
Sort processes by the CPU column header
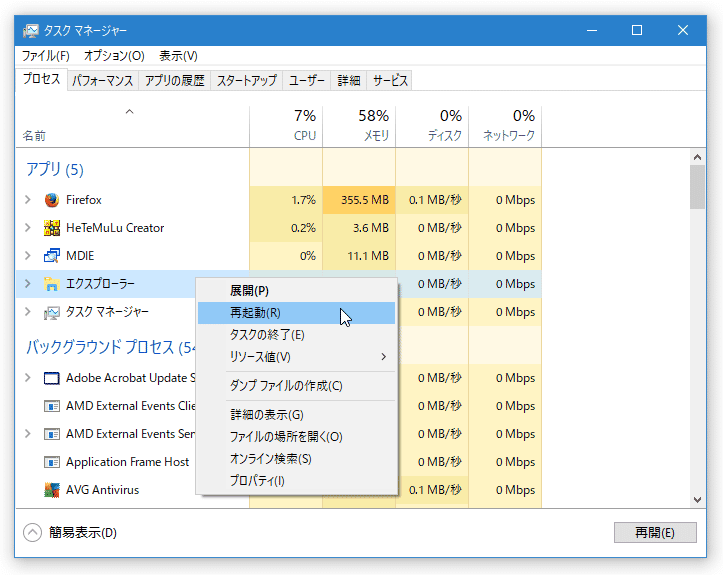pos(286,125)
